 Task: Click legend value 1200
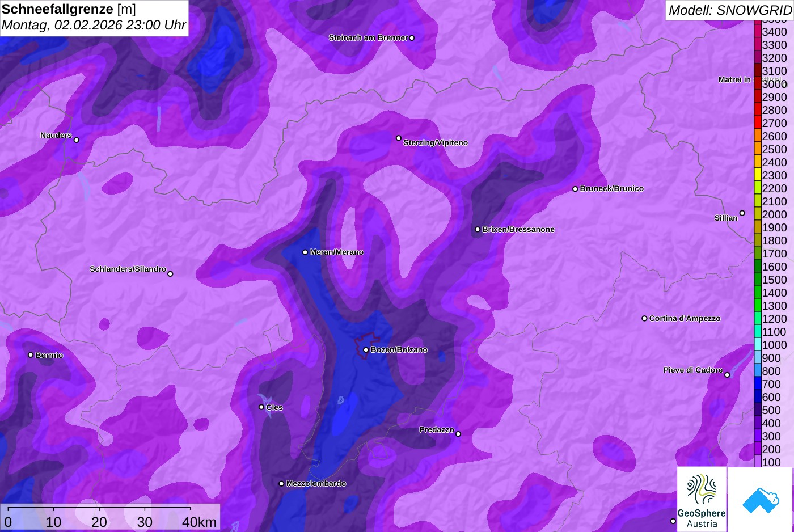[774, 319]
